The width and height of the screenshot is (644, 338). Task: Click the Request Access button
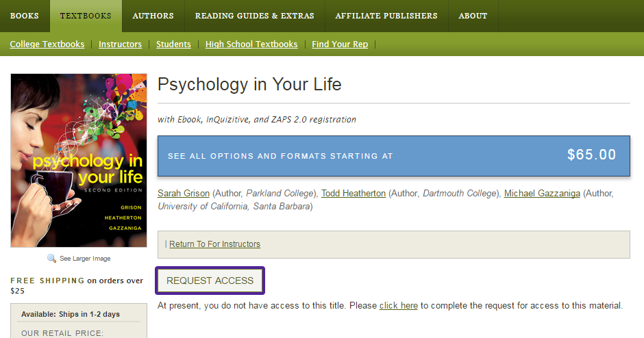[x=210, y=281]
